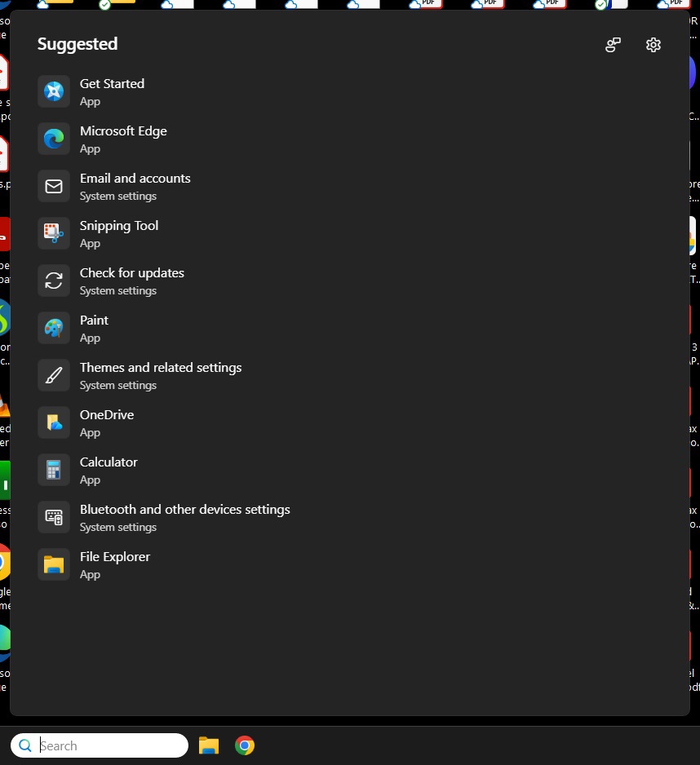The width and height of the screenshot is (700, 765).
Task: Open the OneDrive app icon
Action: coord(54,422)
